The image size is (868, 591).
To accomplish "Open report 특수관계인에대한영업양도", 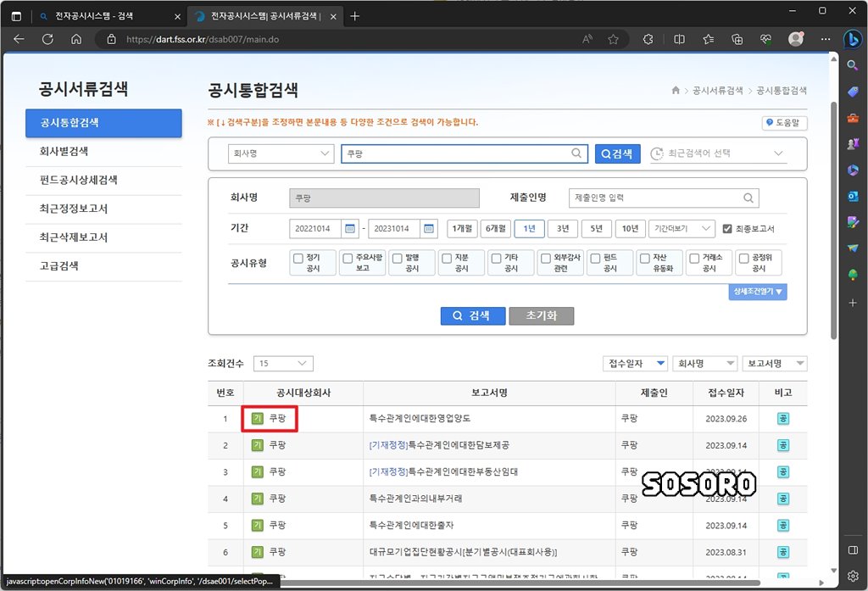I will tap(420, 418).
